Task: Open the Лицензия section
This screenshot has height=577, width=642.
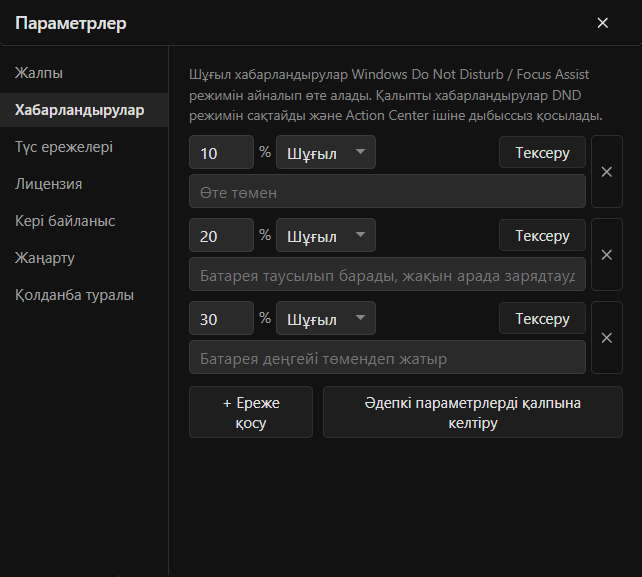Action: point(84,184)
